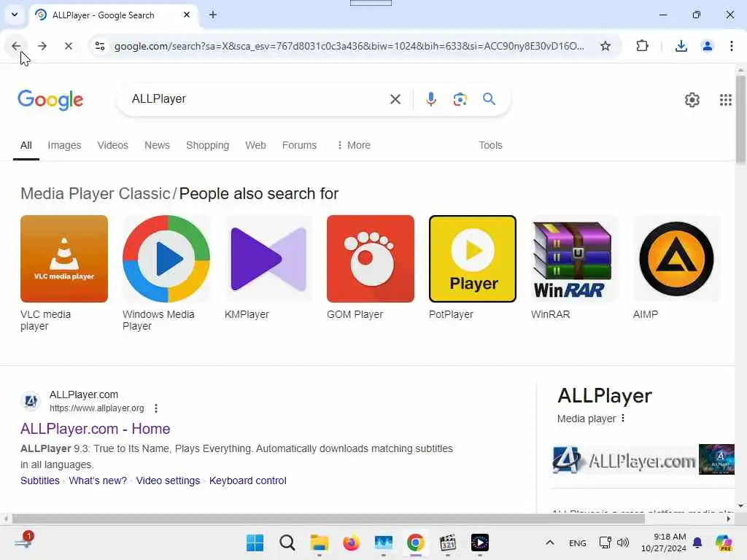This screenshot has width=747, height=560.
Task: Open the Windows Start menu
Action: 255,542
